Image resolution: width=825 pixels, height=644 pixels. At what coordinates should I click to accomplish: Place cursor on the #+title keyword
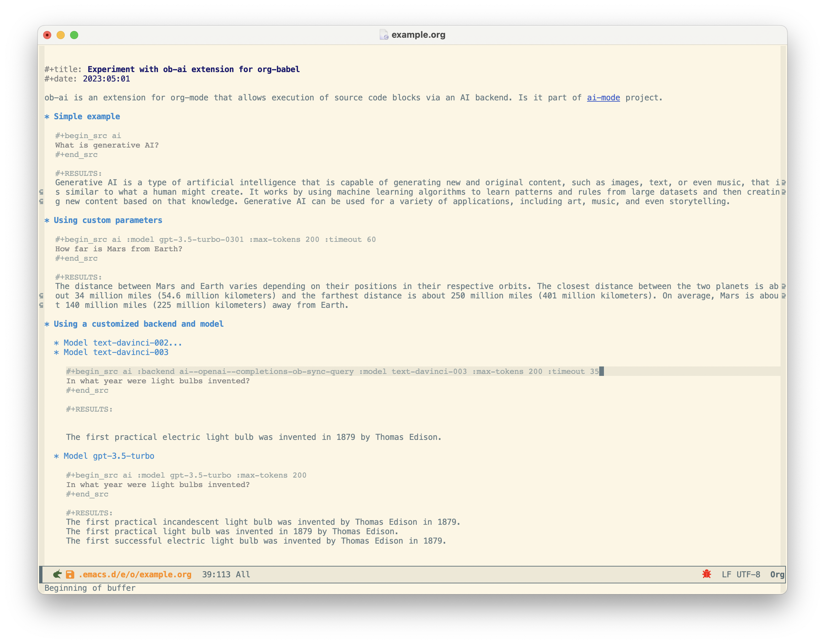click(63, 69)
